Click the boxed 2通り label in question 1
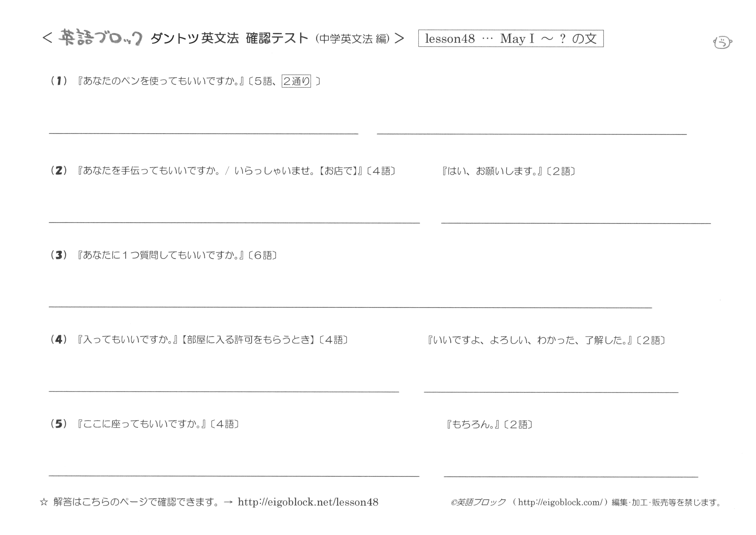The width and height of the screenshot is (756, 535). click(296, 81)
